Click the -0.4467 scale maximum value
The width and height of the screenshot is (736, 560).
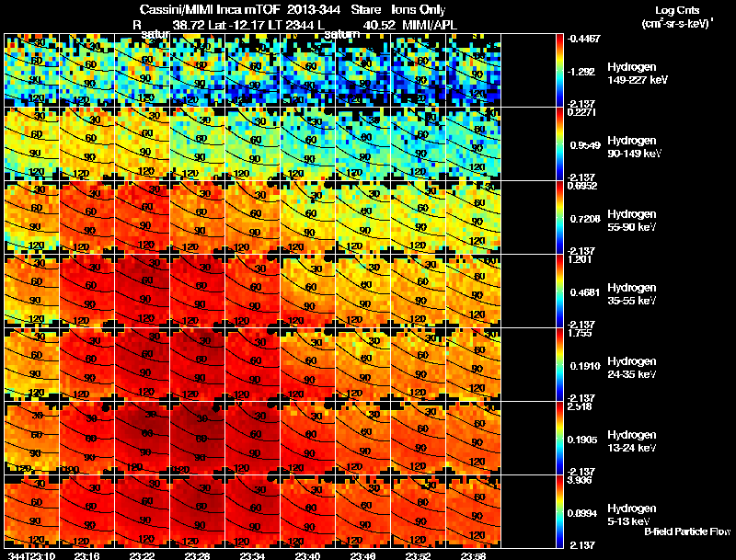pyautogui.click(x=583, y=39)
